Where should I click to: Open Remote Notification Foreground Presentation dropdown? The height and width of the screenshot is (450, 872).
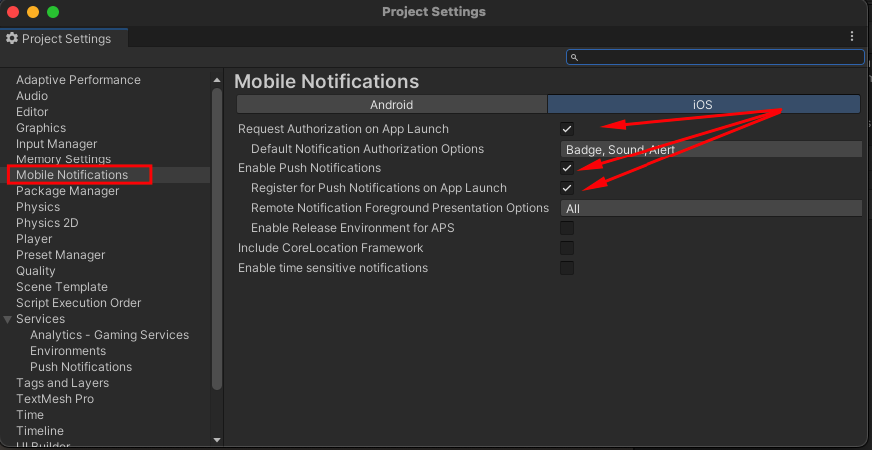coord(711,209)
